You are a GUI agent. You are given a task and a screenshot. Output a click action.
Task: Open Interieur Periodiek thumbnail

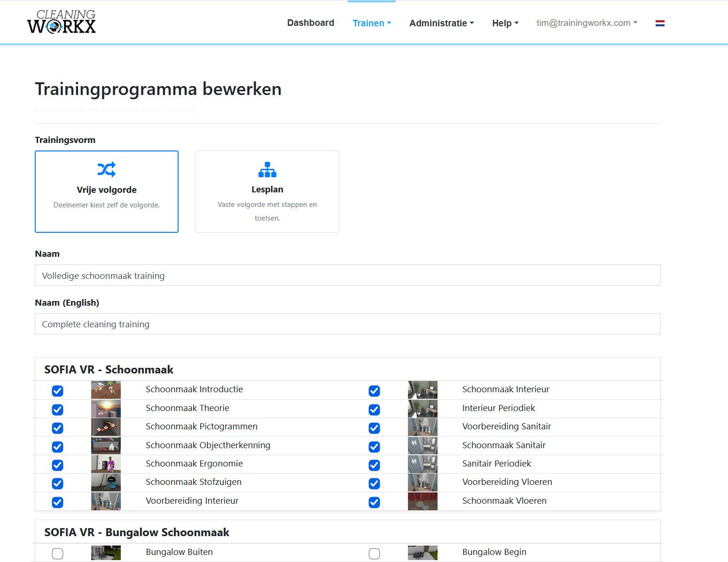point(423,408)
